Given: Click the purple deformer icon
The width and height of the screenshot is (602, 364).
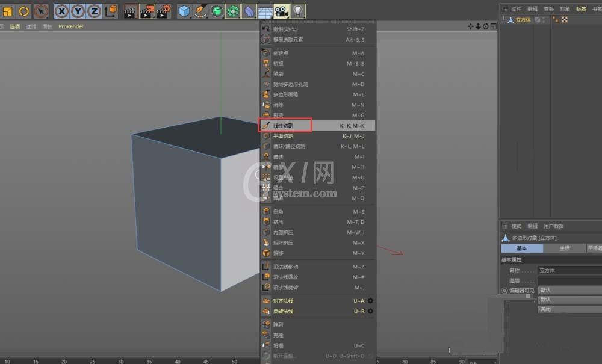Looking at the screenshot, I should 249,11.
